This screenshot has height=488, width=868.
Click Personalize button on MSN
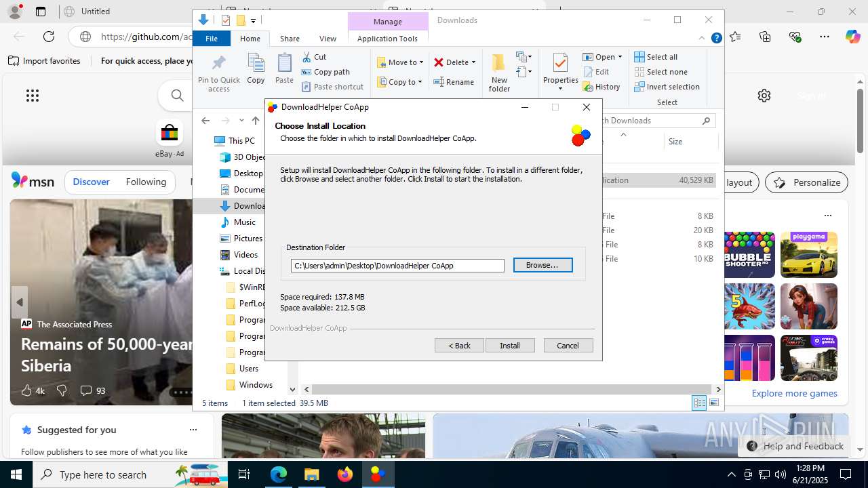[807, 182]
